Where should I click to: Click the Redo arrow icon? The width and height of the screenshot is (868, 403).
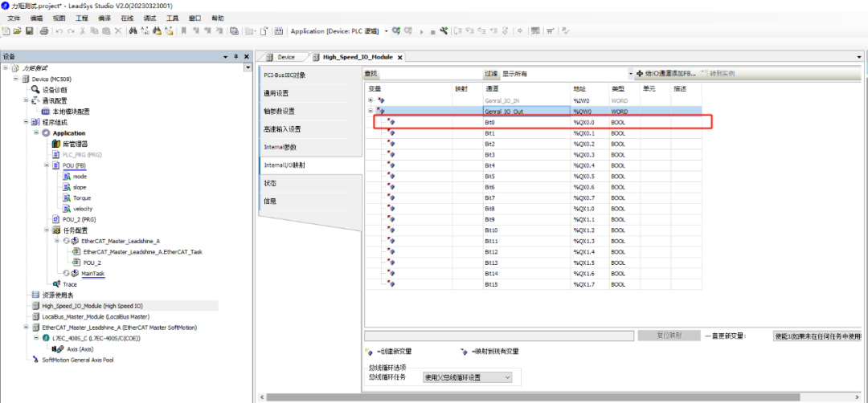70,31
